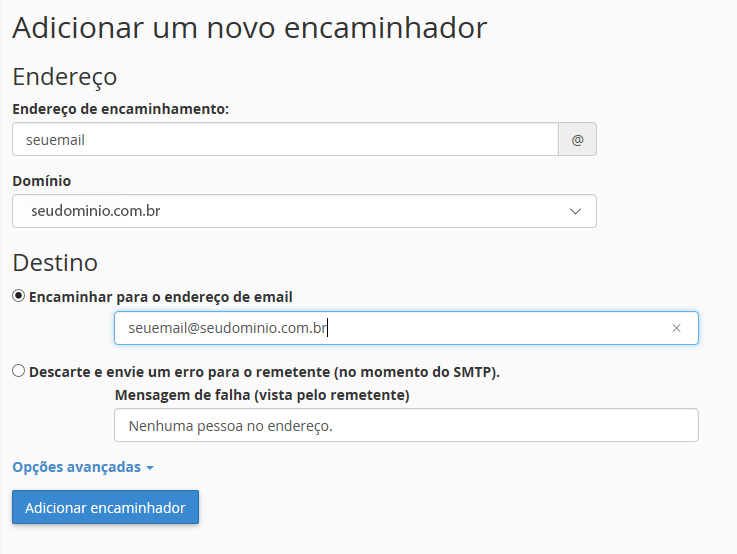Select 'Descarte e envie um erro' radio button
Screen dimensions: 737x554
[x=18, y=371]
